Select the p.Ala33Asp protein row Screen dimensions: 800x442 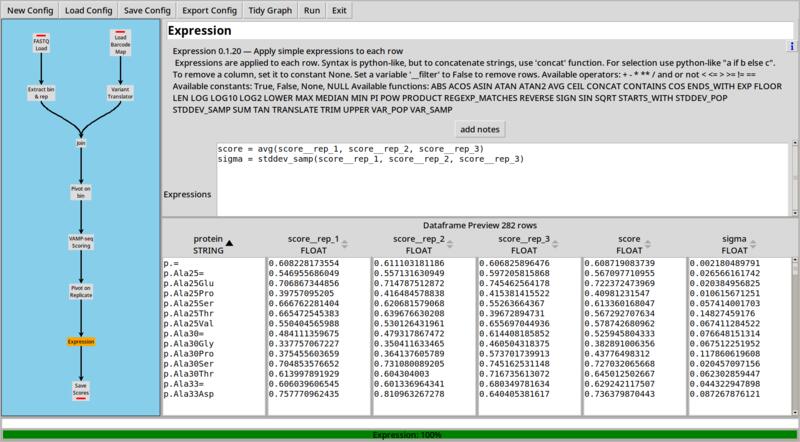pyautogui.click(x=189, y=394)
